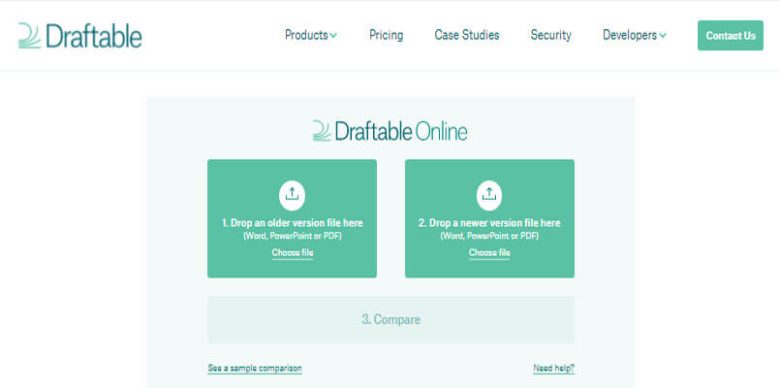The width and height of the screenshot is (780, 388).
Task: Click upload icon in newer version box
Action: point(489,195)
